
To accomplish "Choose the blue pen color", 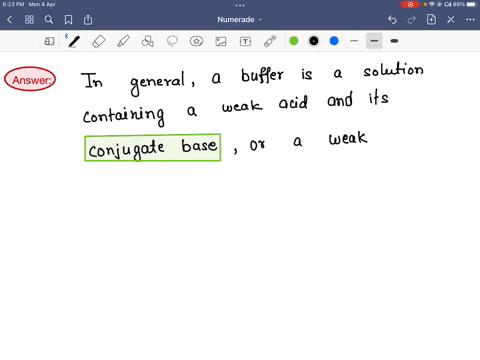I will (334, 41).
